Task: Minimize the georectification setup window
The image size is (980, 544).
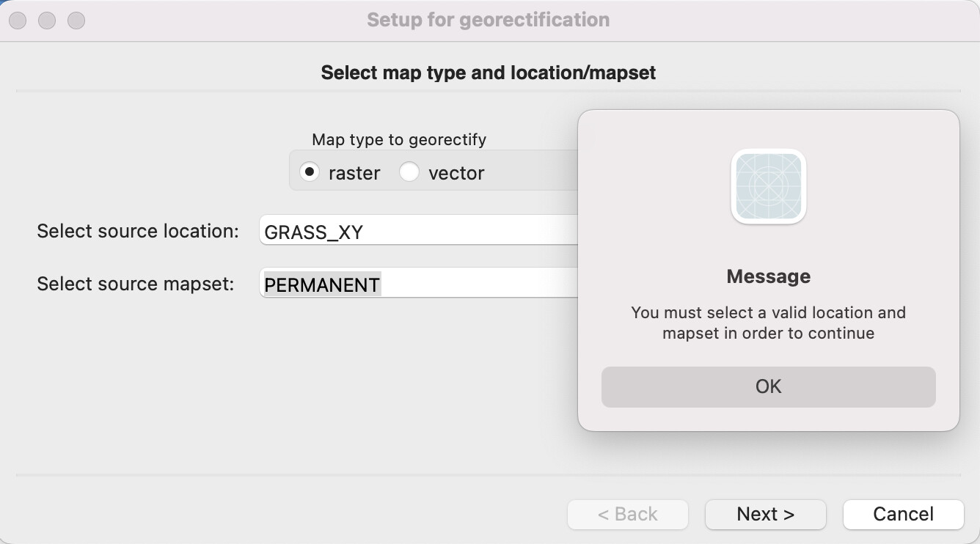Action: (47, 21)
